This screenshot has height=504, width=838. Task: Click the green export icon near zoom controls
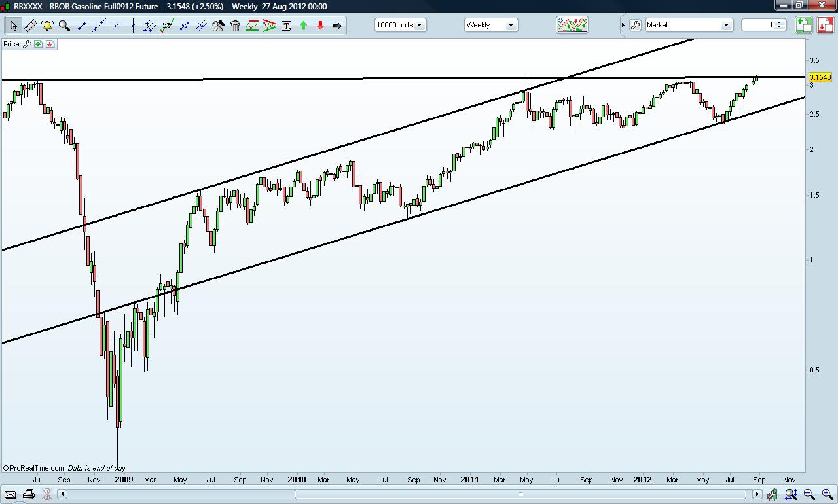point(773,494)
